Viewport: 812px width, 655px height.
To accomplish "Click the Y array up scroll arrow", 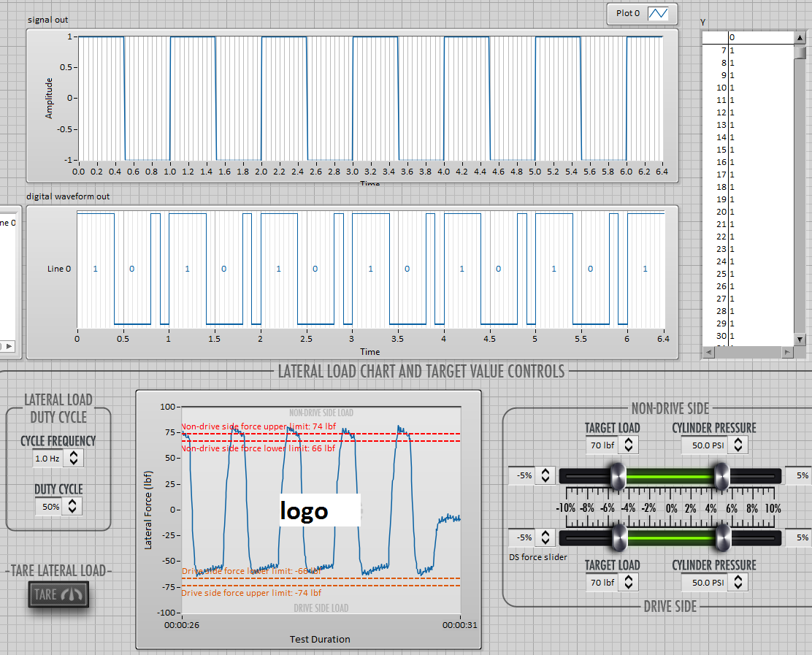I will point(800,37).
